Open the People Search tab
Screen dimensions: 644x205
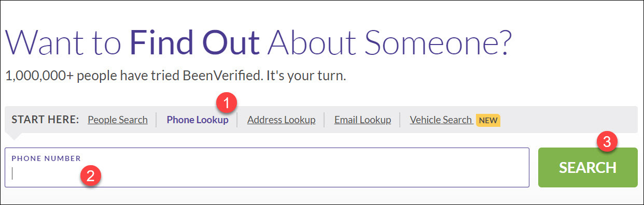pyautogui.click(x=118, y=120)
